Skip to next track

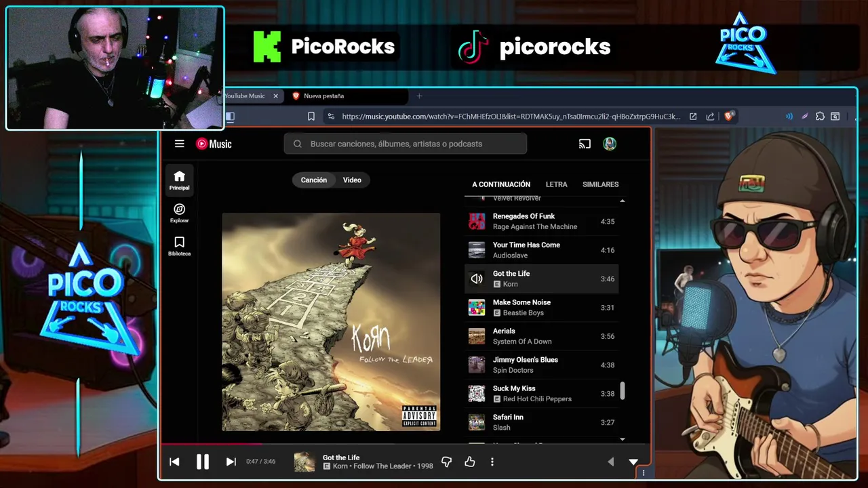pos(231,462)
